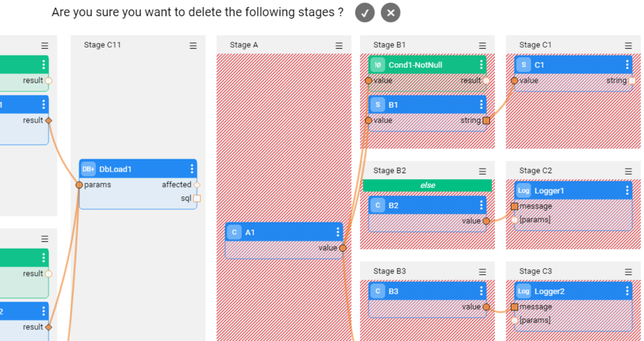This screenshot has height=341, width=644.
Task: Open B2 node three-dot options
Action: (481, 205)
